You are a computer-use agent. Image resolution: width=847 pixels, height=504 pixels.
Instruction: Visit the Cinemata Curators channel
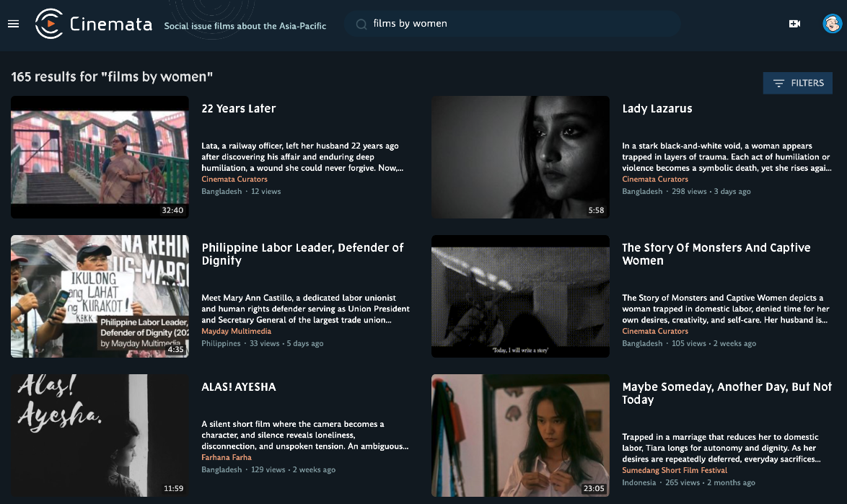[x=234, y=179]
